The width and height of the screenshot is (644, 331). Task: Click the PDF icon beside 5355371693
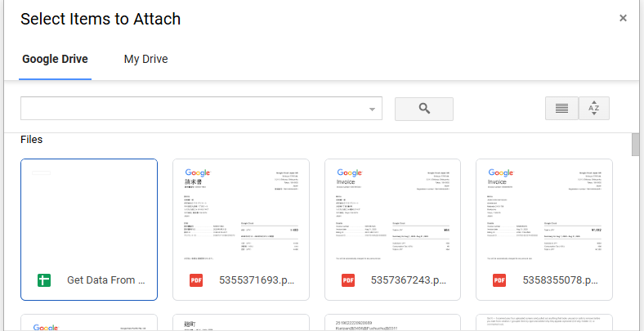point(196,280)
